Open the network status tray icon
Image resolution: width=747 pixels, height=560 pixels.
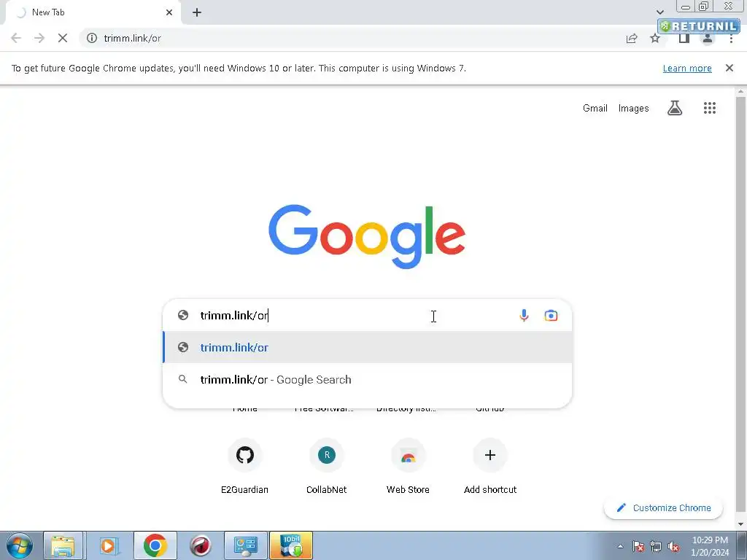(656, 546)
